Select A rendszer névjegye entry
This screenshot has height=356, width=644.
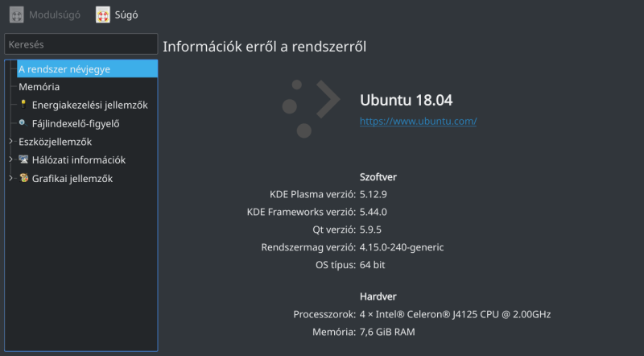tap(87, 68)
